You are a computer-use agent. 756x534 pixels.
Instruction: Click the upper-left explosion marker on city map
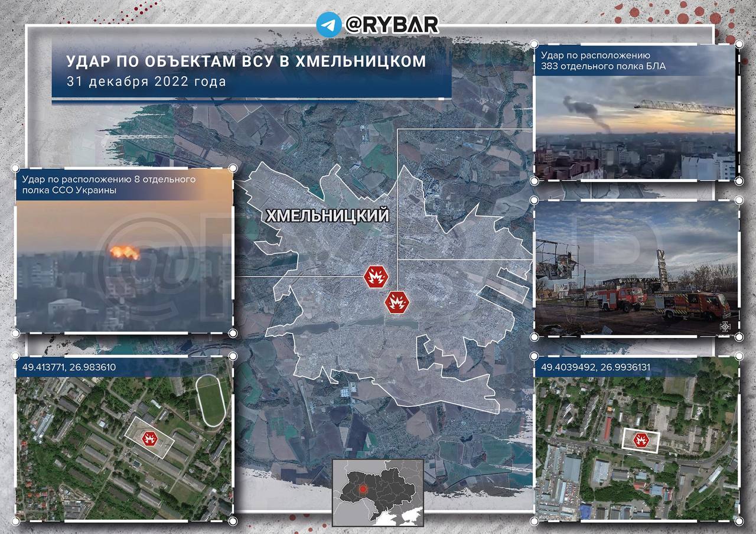click(x=376, y=276)
